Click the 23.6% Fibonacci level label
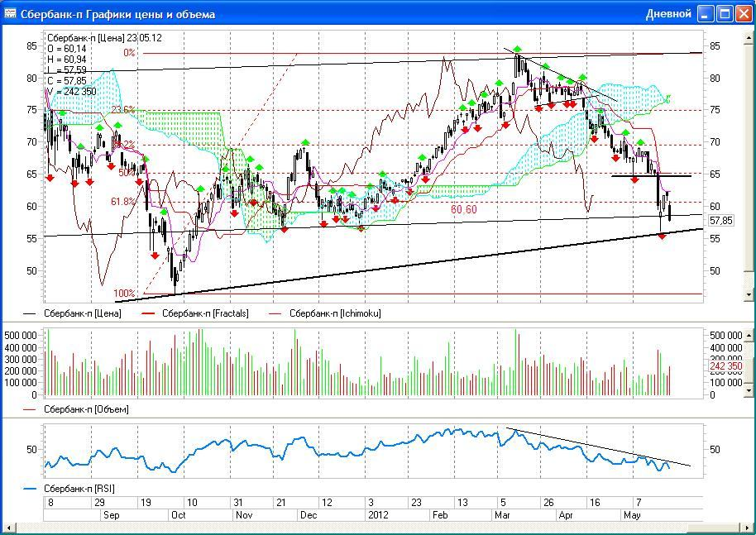This screenshot has height=535, width=756. (x=123, y=110)
